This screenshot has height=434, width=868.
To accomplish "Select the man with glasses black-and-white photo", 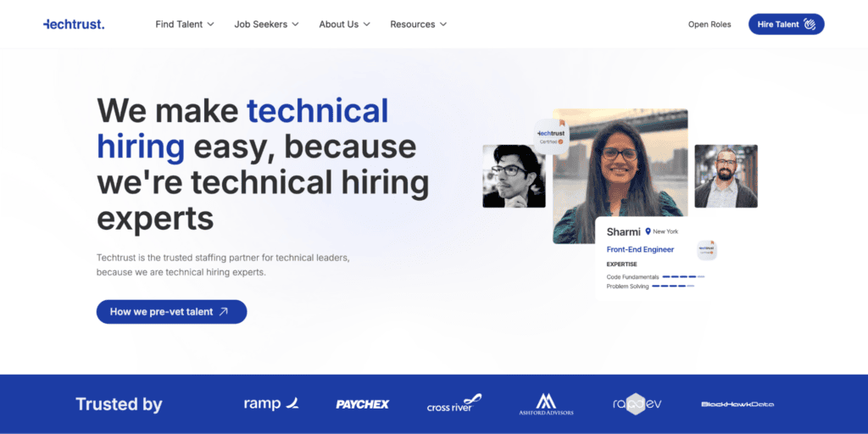I will tap(514, 176).
